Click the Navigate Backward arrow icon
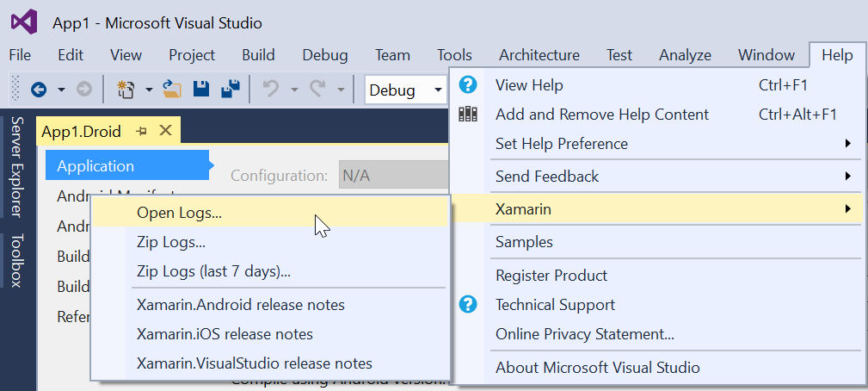Screen dimensions: 868x391 pyautogui.click(x=39, y=89)
